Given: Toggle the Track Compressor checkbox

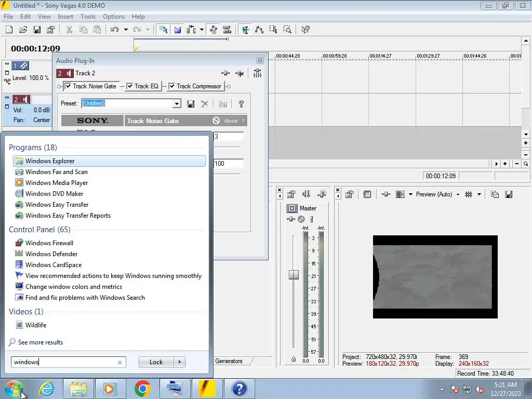Looking at the screenshot, I should (172, 86).
